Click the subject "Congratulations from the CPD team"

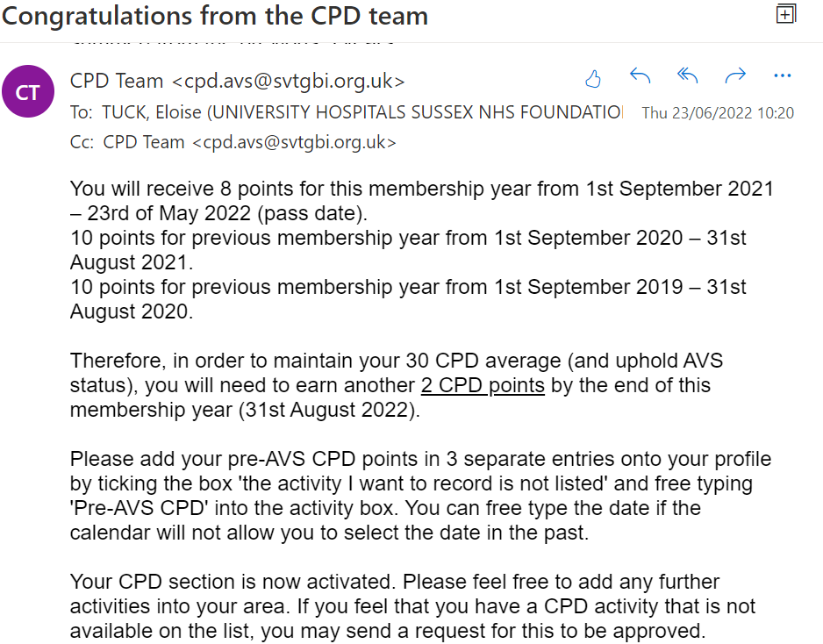pos(215,16)
